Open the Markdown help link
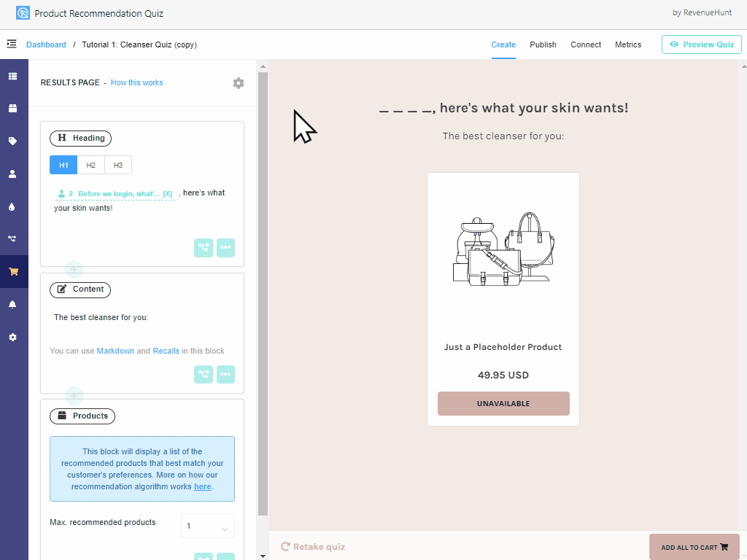Image resolution: width=747 pixels, height=560 pixels. pyautogui.click(x=115, y=351)
